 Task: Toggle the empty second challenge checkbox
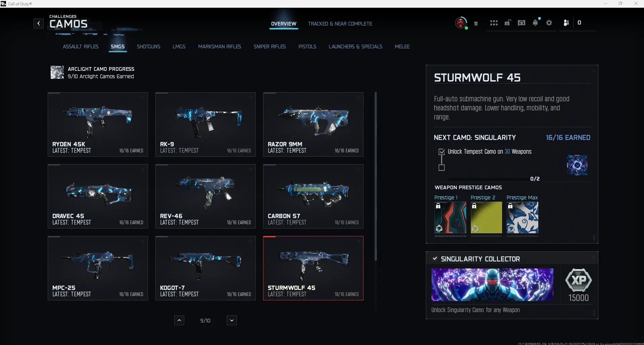coord(442,167)
